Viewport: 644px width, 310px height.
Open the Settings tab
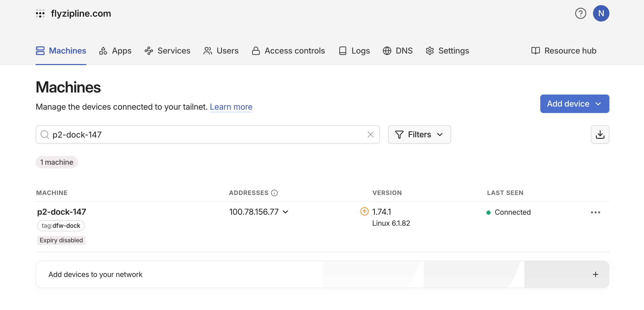click(x=447, y=51)
